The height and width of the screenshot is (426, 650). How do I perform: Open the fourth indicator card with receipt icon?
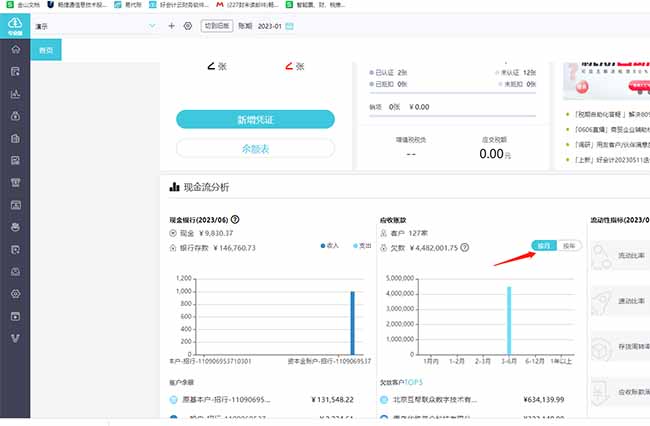click(620, 392)
